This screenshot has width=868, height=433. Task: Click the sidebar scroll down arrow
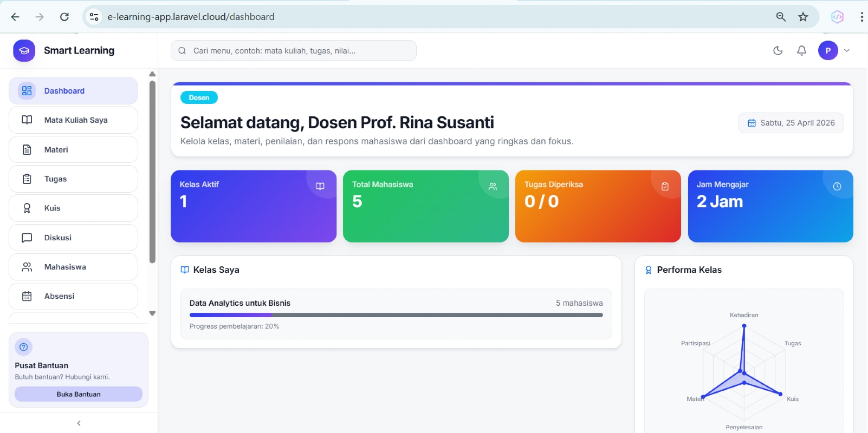(152, 313)
